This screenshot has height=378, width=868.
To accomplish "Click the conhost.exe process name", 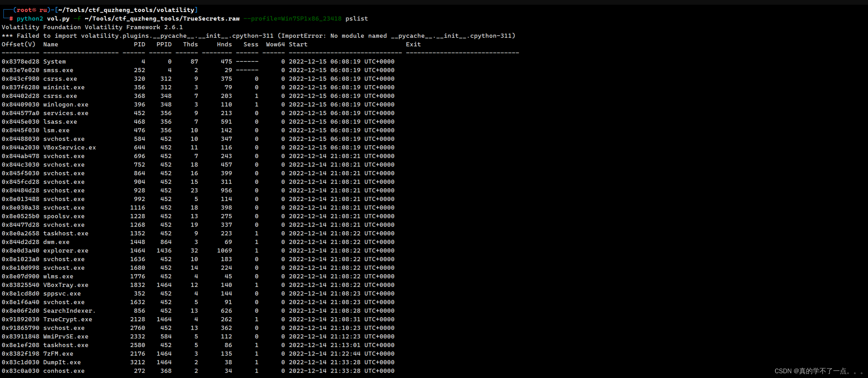I will click(64, 371).
